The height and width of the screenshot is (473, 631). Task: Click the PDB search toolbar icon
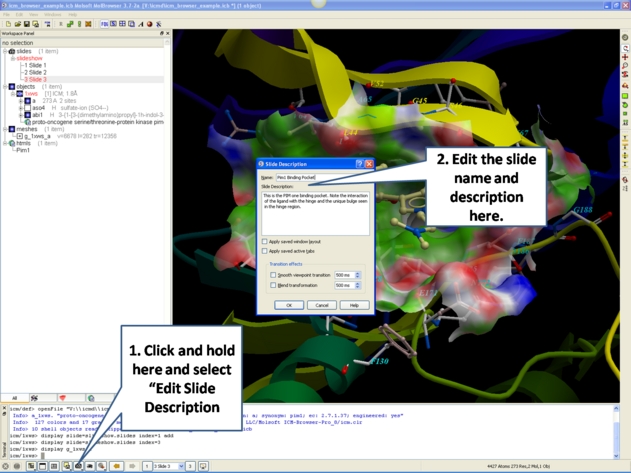[x=104, y=24]
